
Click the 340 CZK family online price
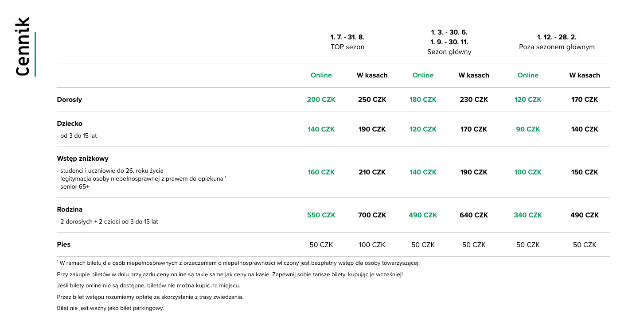528,215
